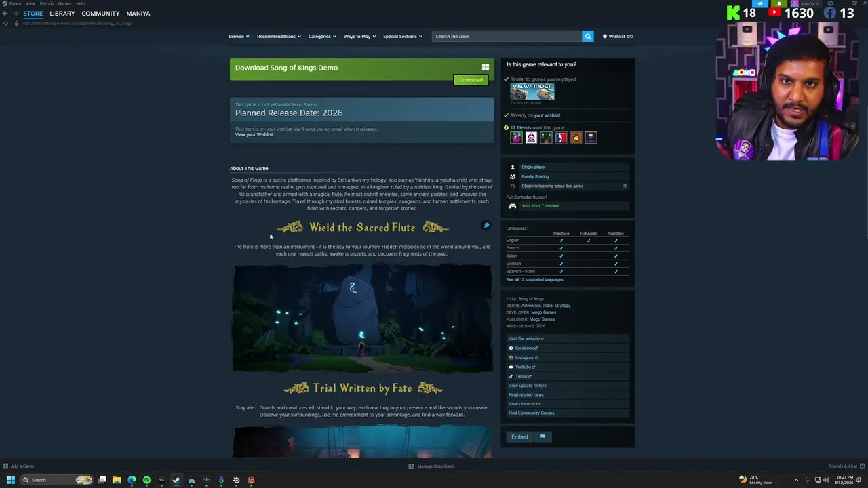Open Read related news link
This screenshot has height=488, width=868.
(x=526, y=394)
